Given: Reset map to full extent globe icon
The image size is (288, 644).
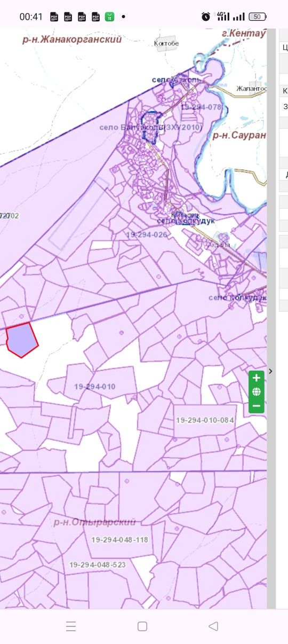Looking at the screenshot, I should pos(257,392).
